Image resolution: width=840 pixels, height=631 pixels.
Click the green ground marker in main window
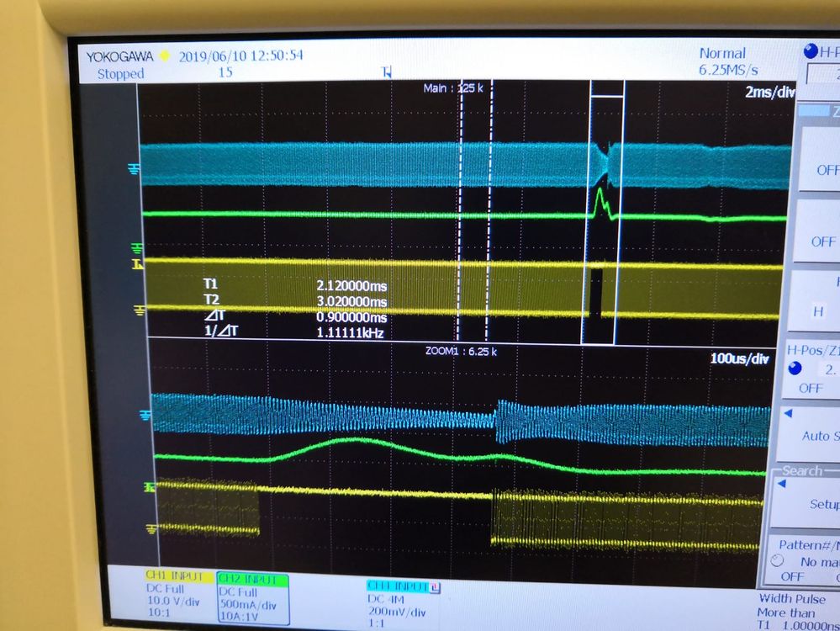137,247
